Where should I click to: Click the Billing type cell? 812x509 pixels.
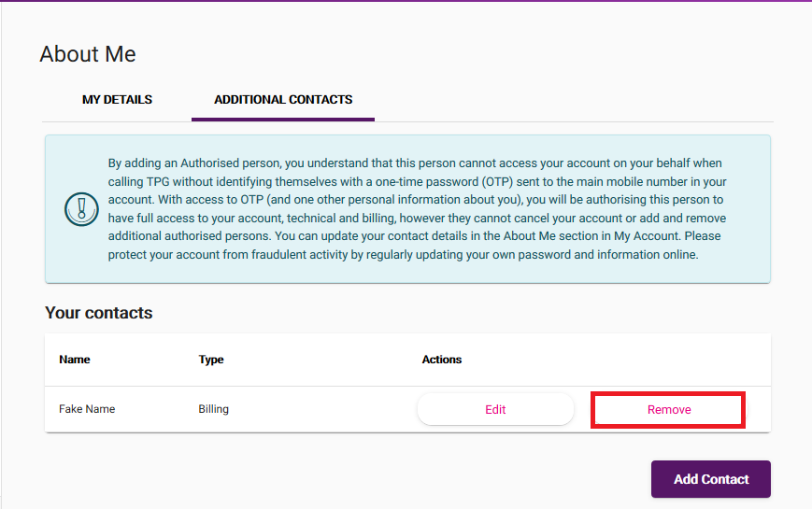[214, 409]
